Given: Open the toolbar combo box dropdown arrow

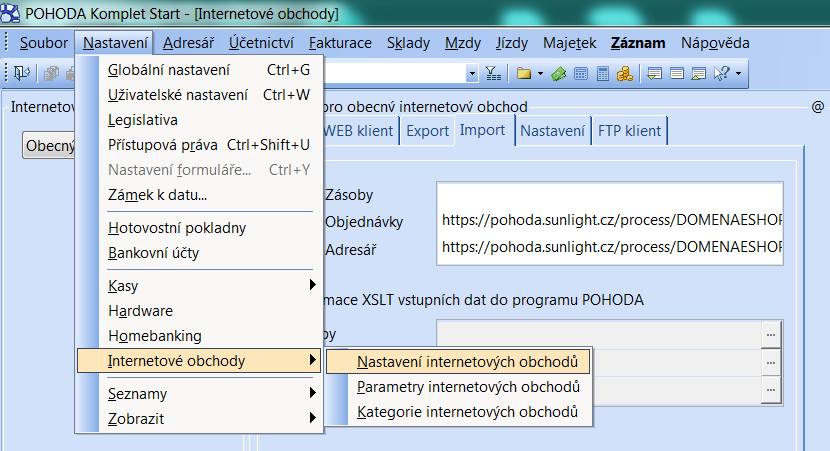Looking at the screenshot, I should 472,74.
